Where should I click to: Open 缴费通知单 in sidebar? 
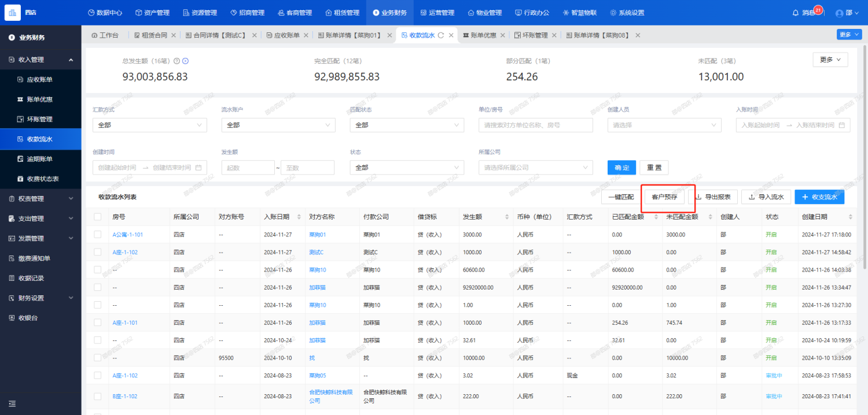[x=41, y=258]
